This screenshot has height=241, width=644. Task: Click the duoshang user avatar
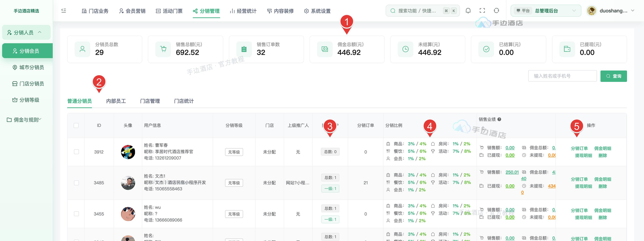click(591, 11)
